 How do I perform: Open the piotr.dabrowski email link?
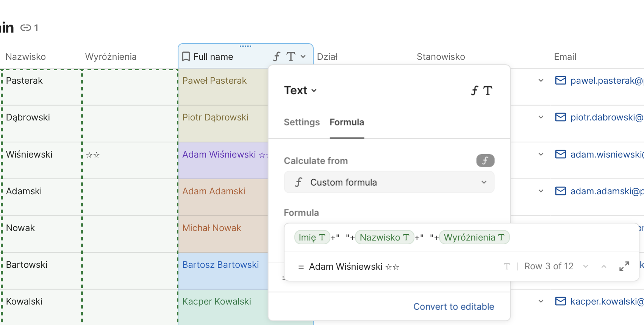coord(606,117)
